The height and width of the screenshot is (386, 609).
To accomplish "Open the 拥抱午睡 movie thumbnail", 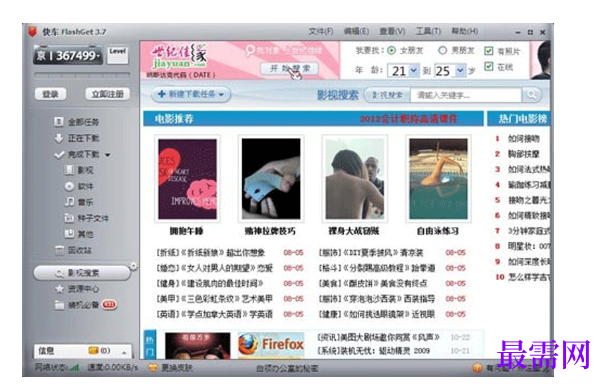I will coord(187,179).
